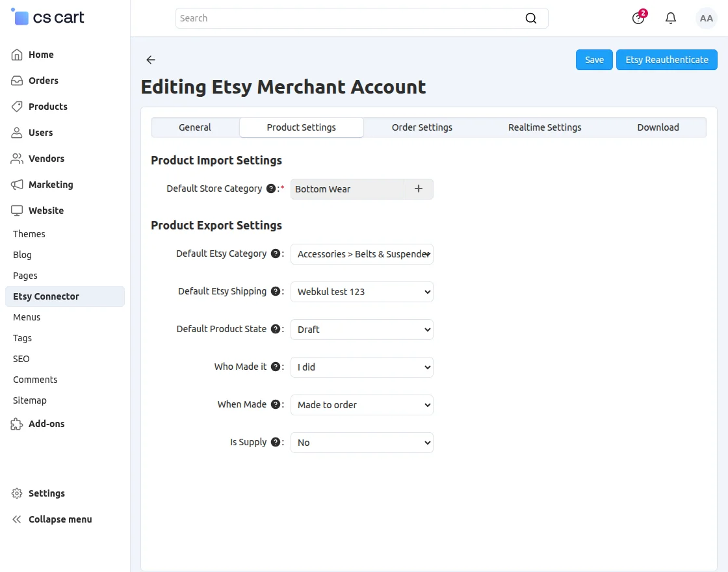Image resolution: width=728 pixels, height=572 pixels.
Task: Open the When Made dropdown
Action: pos(361,405)
